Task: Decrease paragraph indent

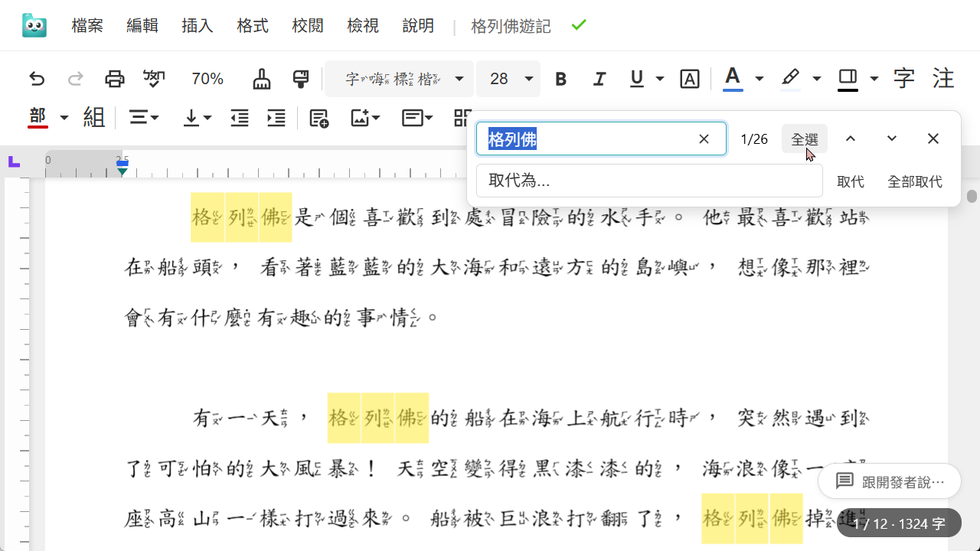Action: pos(240,118)
